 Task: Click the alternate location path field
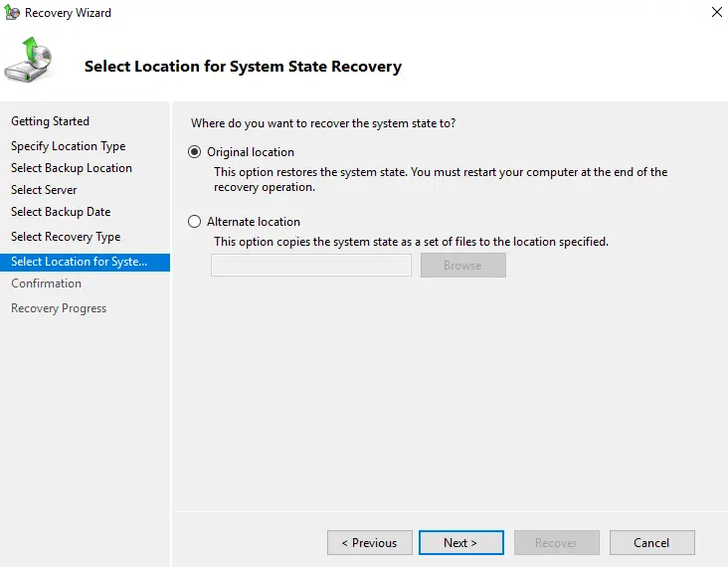point(310,265)
